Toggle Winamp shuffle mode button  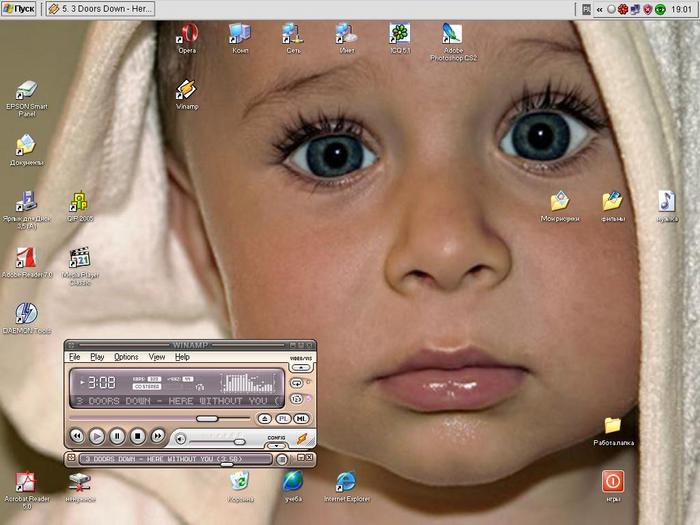pyautogui.click(x=296, y=399)
